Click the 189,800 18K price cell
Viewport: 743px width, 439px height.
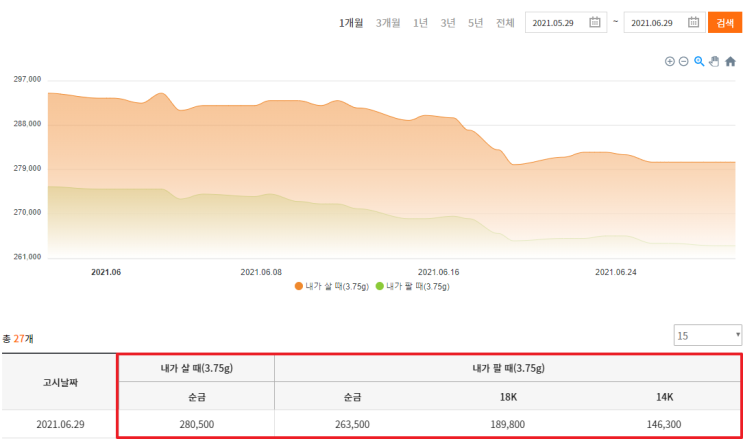[507, 424]
